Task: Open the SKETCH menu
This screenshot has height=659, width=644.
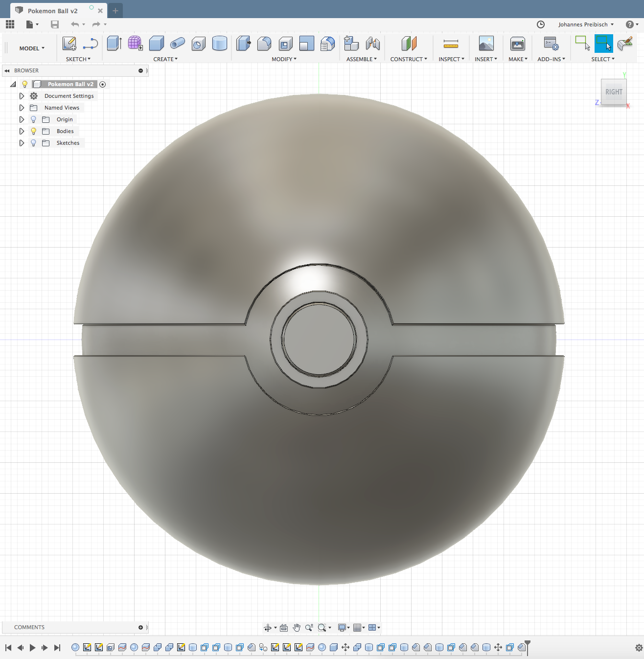Action: point(78,59)
